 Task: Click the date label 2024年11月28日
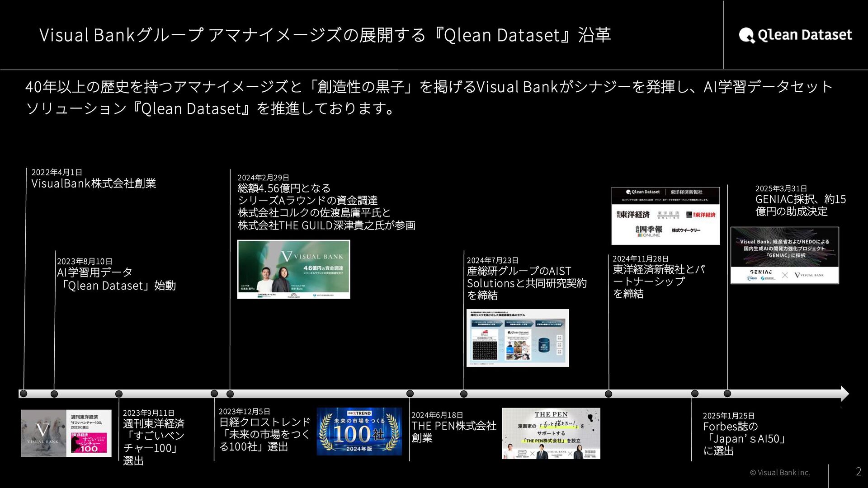641,258
